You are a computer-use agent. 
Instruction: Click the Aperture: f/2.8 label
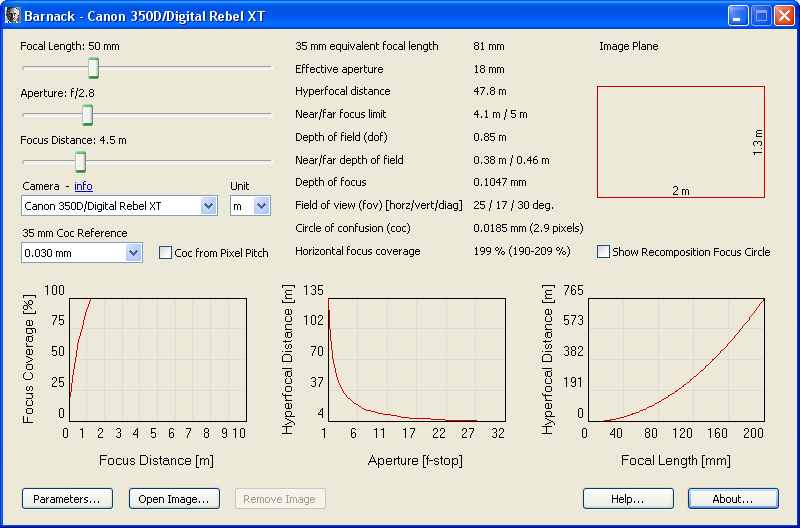[58, 93]
